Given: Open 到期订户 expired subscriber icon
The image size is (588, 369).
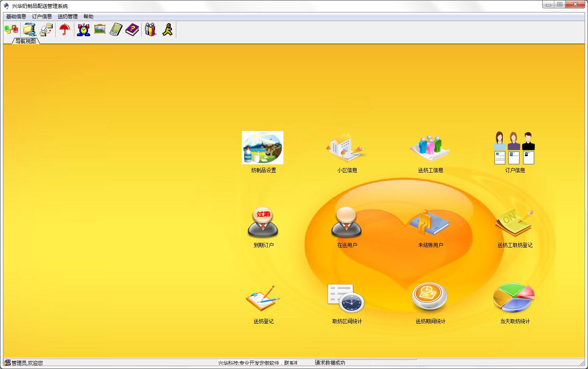Looking at the screenshot, I should 263,223.
